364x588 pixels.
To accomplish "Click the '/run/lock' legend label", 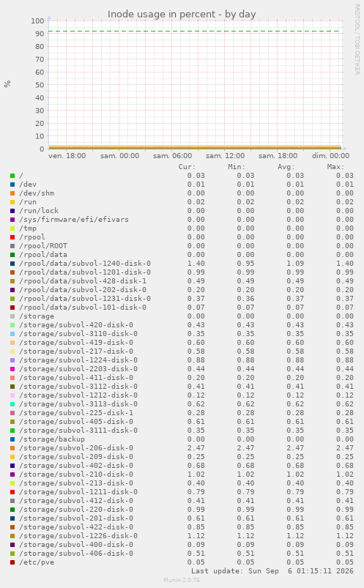I will coord(39,211).
